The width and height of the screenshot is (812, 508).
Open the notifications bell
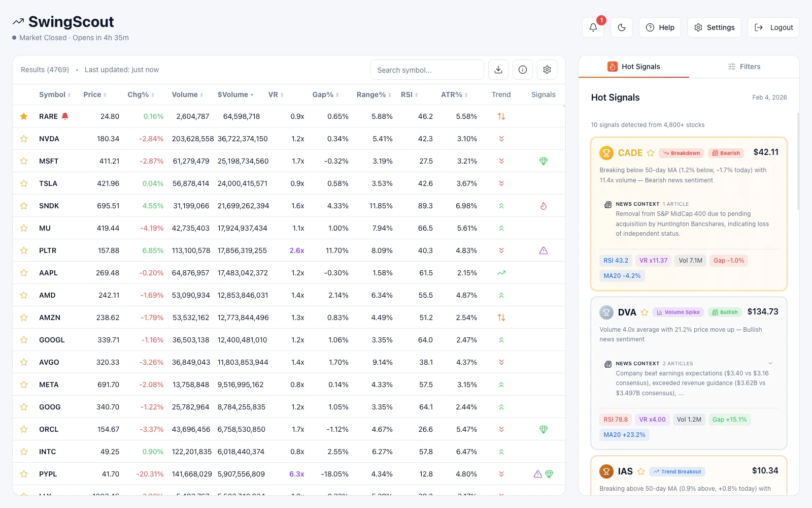593,27
